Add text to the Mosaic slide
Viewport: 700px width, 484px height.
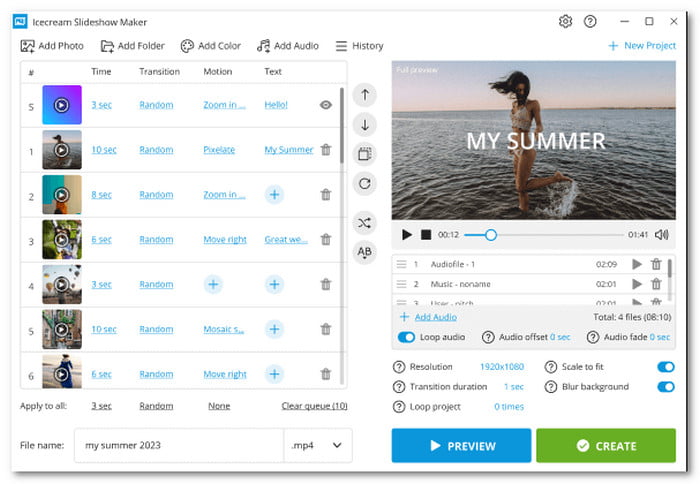(x=275, y=330)
